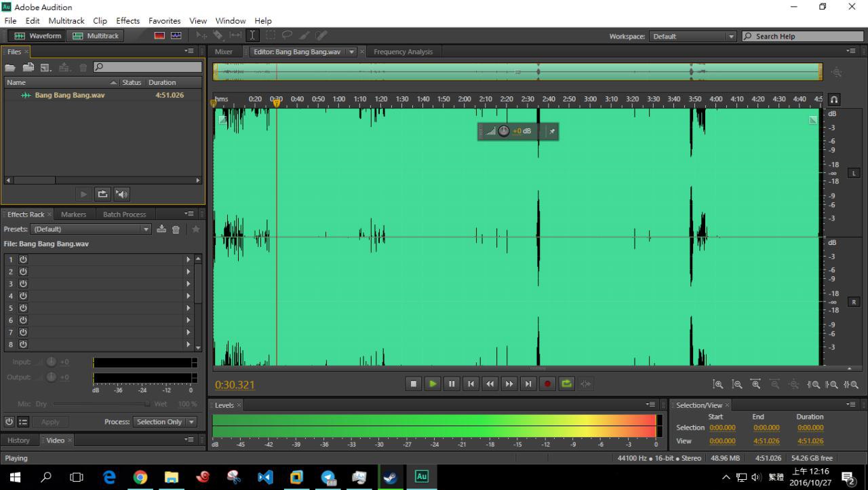Click the Fast Forward transport button

click(x=509, y=383)
